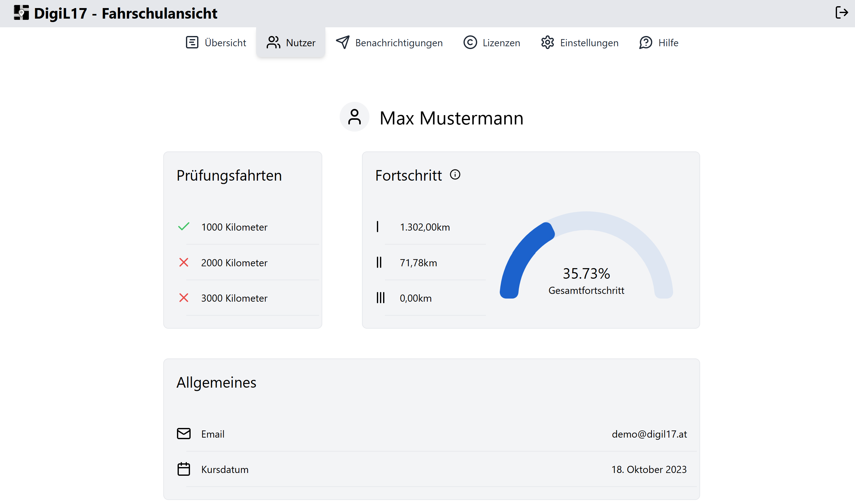Click Max Mustermann's profile avatar icon
The width and height of the screenshot is (855, 504).
point(354,117)
